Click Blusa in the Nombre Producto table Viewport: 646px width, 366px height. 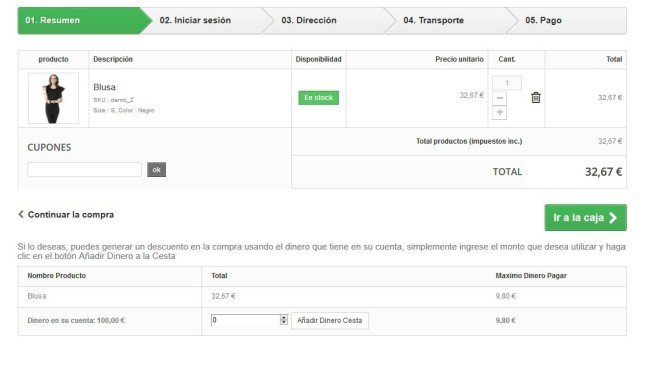pos(37,296)
